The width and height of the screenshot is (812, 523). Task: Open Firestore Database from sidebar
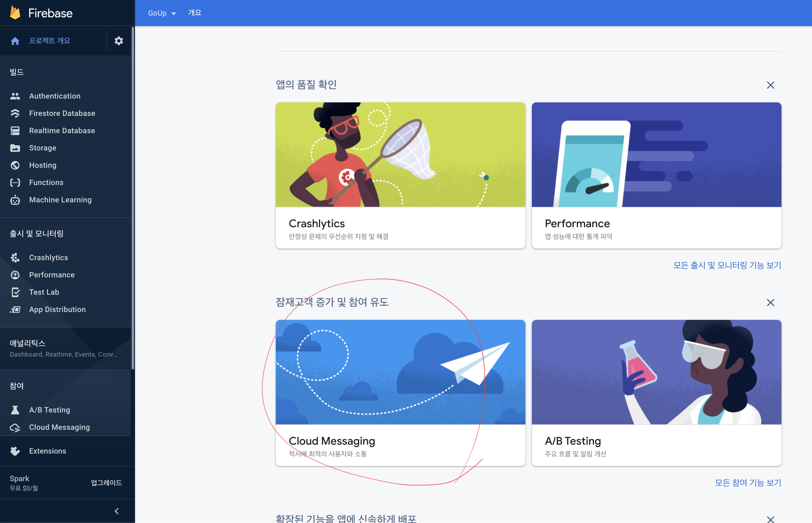point(62,113)
